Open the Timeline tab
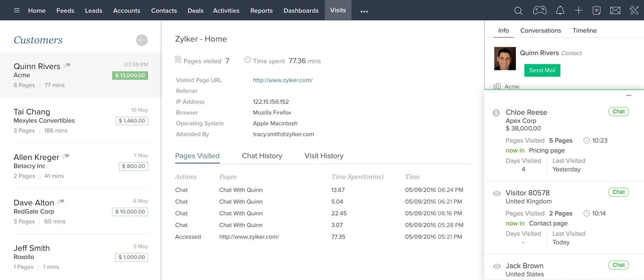Image resolution: width=644 pixels, height=280 pixels. [x=584, y=30]
